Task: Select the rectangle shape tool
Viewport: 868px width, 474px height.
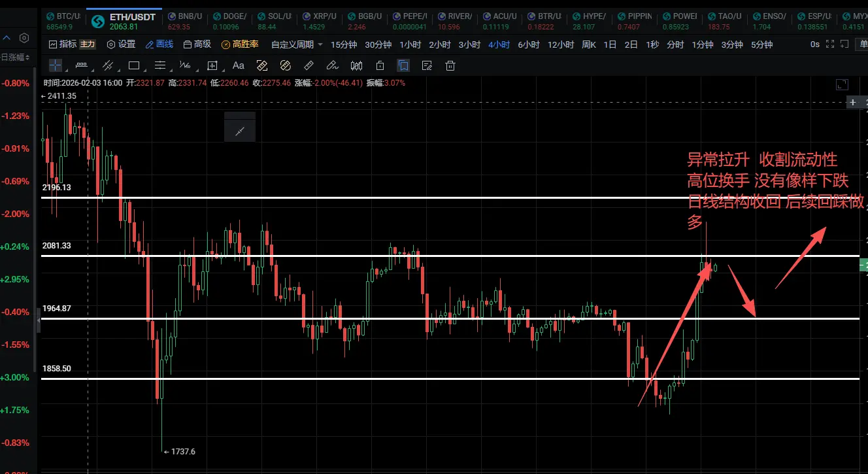Action: click(134, 65)
